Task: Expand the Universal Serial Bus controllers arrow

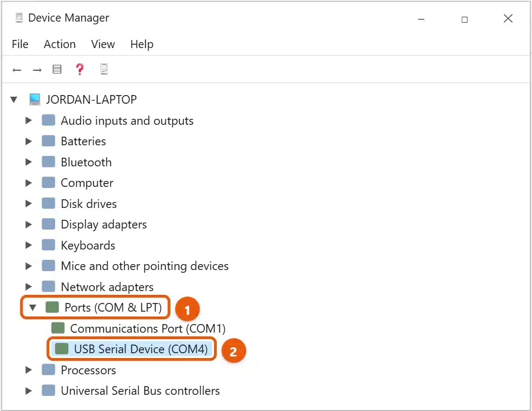Action: [29, 390]
